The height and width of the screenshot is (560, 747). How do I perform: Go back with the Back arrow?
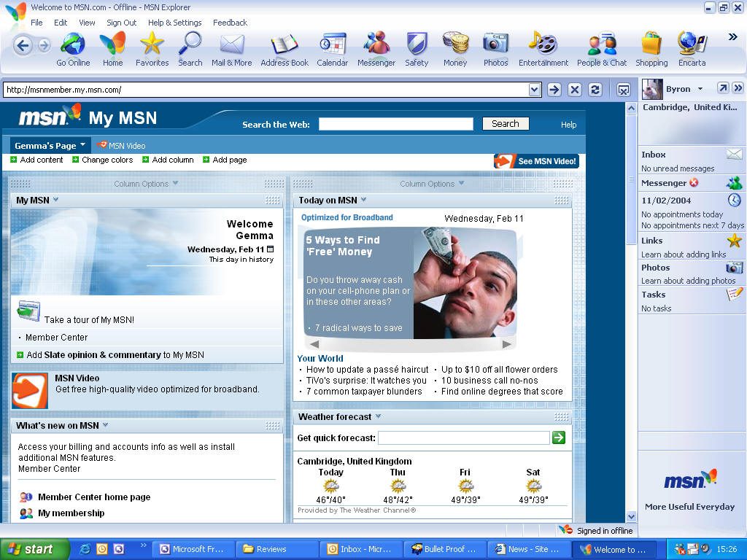coord(23,46)
